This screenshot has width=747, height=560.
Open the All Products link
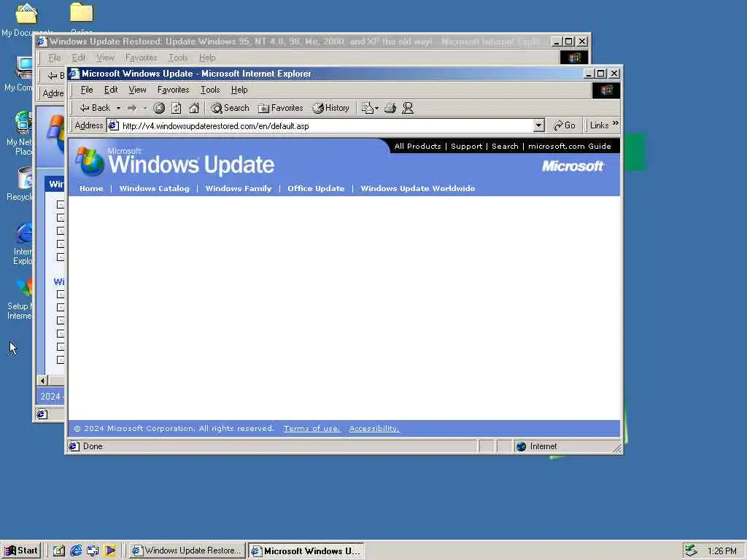tap(418, 146)
